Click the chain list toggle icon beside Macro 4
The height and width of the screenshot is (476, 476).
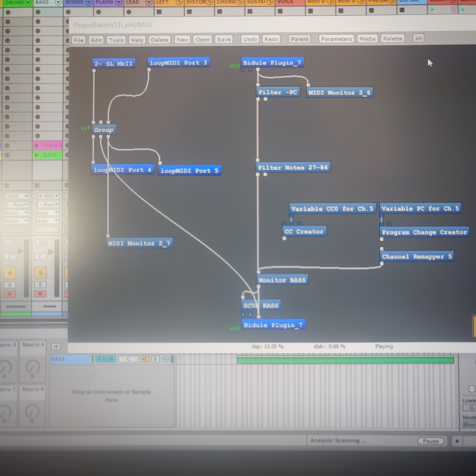point(56,346)
